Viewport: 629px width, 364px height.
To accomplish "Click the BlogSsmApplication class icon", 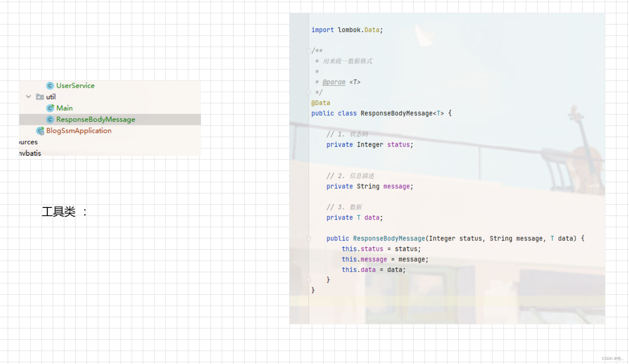I will tap(40, 131).
